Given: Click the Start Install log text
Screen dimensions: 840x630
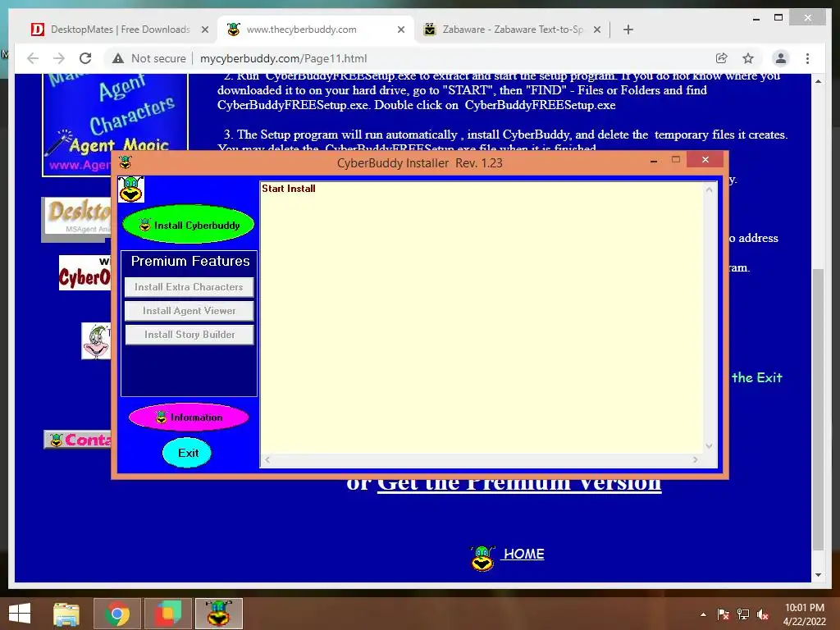Looking at the screenshot, I should (288, 189).
